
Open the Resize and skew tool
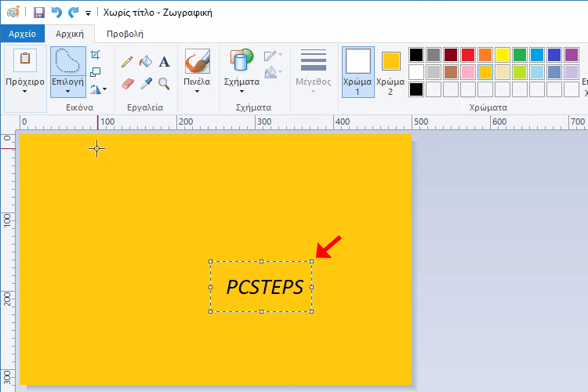click(95, 72)
